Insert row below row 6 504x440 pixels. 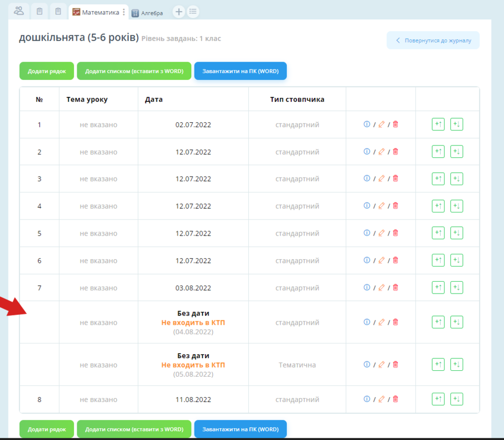457,260
